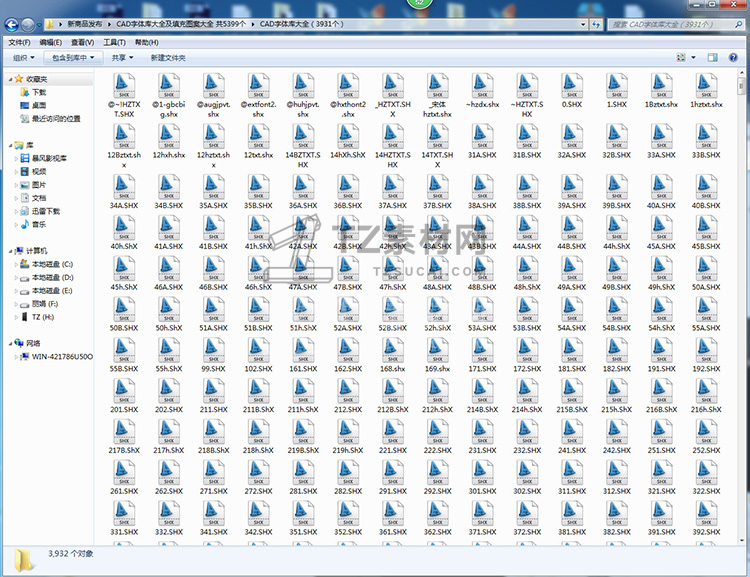Open the 共享 (Share) dropdown
The width and height of the screenshot is (750, 577).
coord(122,58)
